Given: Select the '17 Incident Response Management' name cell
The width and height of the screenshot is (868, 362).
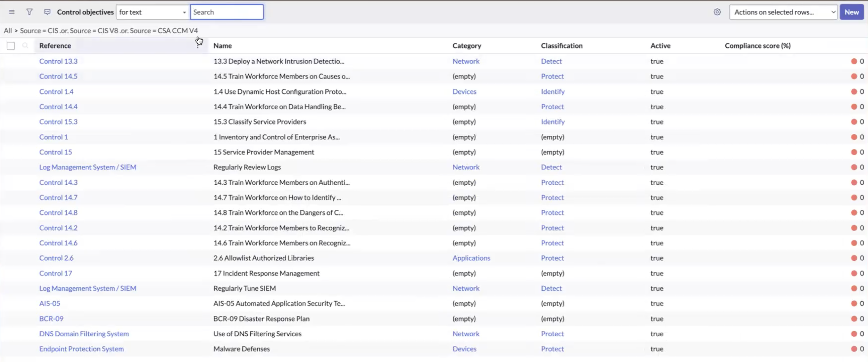Looking at the screenshot, I should [x=266, y=273].
